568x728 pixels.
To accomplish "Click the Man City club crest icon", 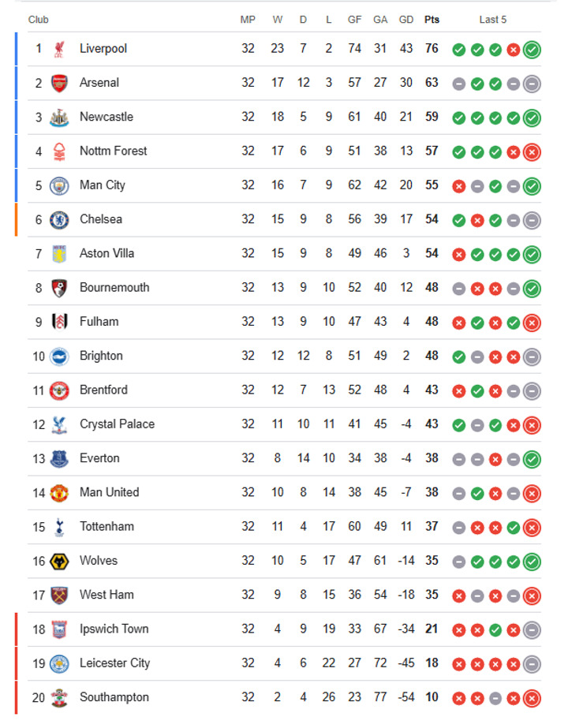I will [x=59, y=185].
